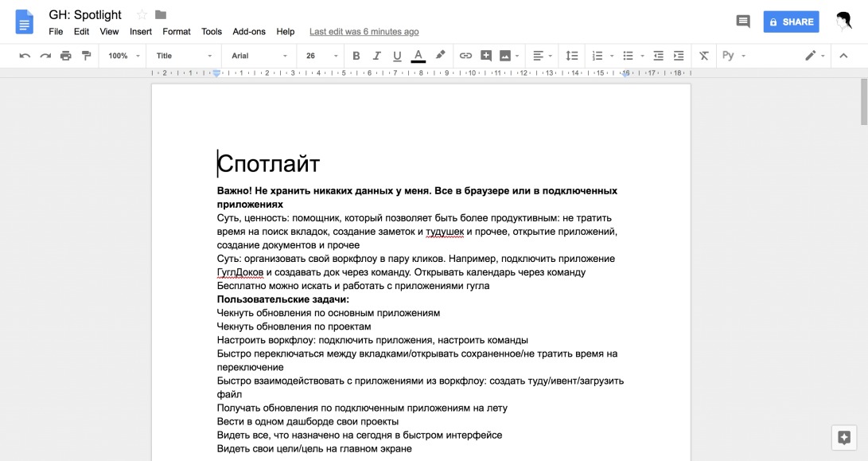868x461 pixels.
Task: Apply a bulleted list
Action: point(628,56)
